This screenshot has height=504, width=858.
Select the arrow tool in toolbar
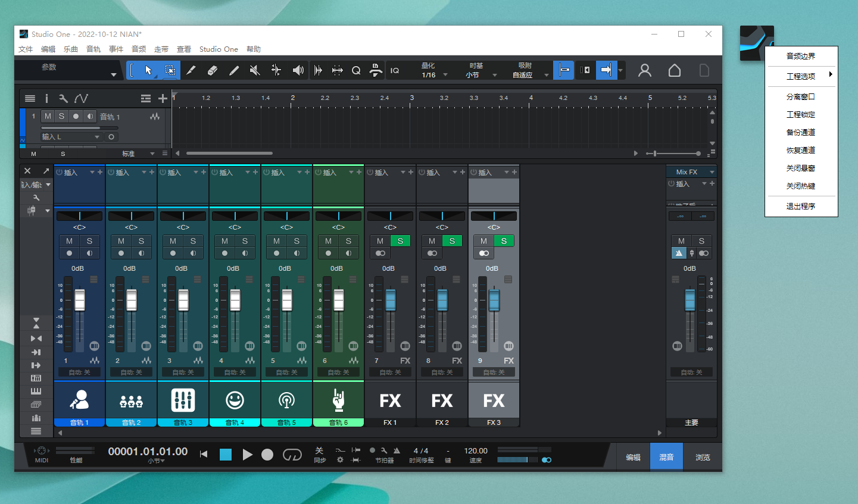[x=148, y=70]
